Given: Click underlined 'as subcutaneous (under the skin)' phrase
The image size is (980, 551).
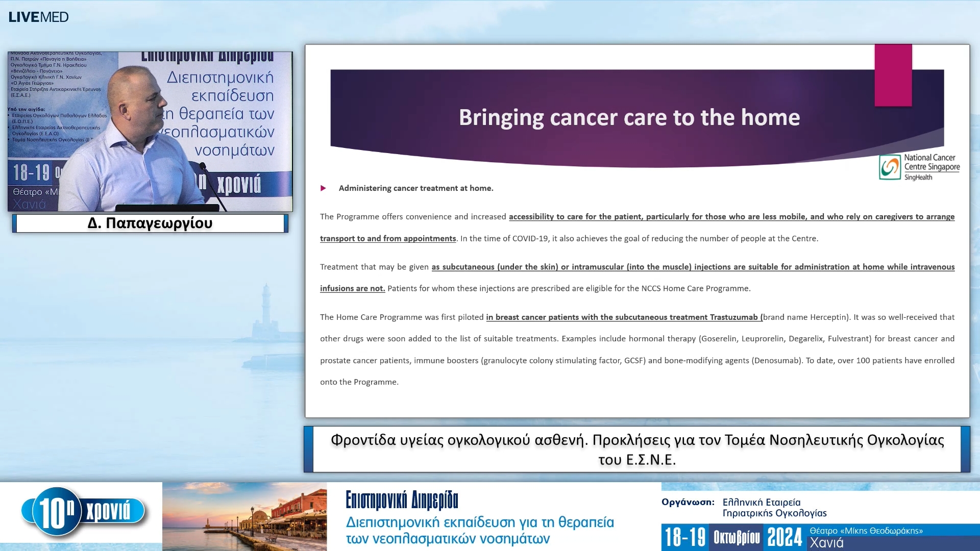Looking at the screenshot, I should (495, 267).
